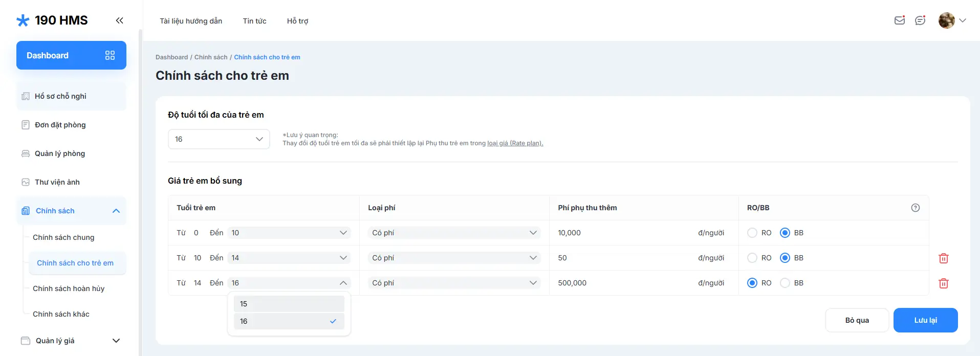Image resolution: width=980 pixels, height=356 pixels.
Task: Open the loại giá (Rate plan) link
Action: coord(515,143)
